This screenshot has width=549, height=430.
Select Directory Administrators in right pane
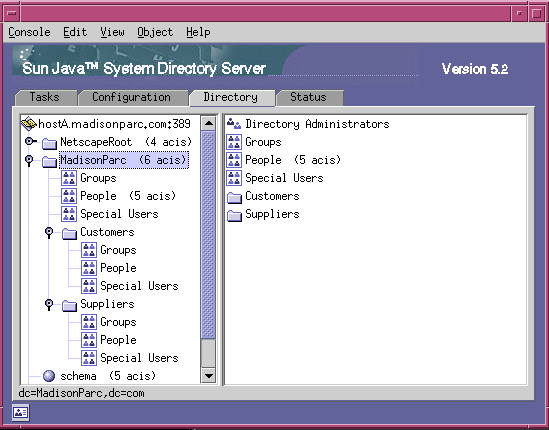pos(317,124)
